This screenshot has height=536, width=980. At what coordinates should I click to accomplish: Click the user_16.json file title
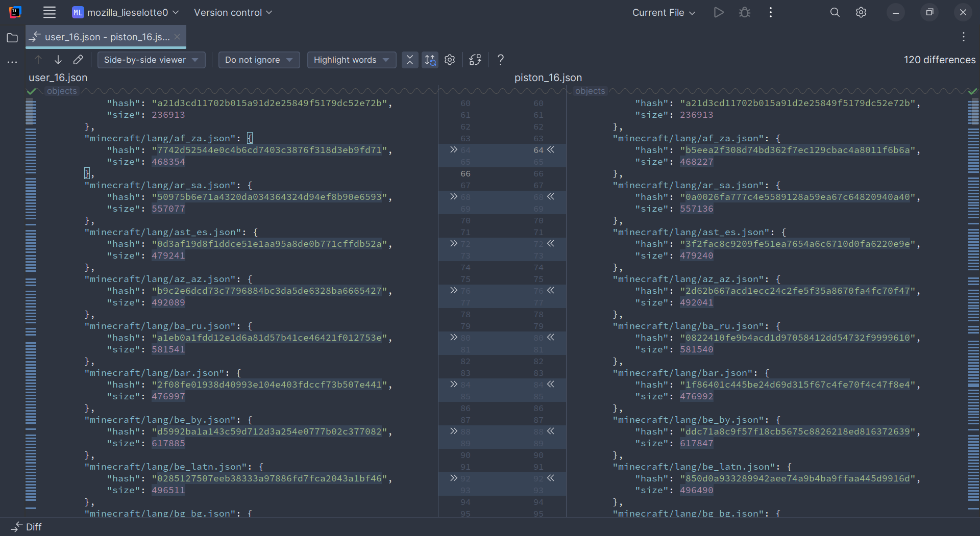pos(58,78)
